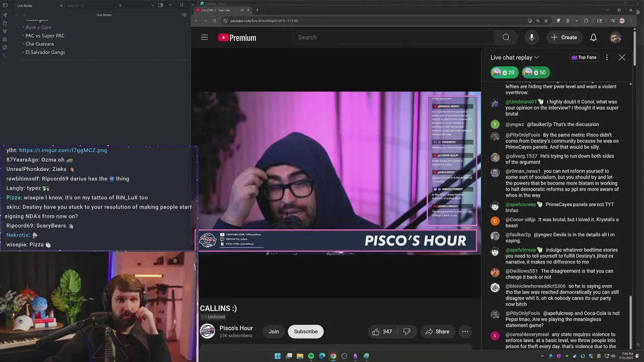Click the @Unobruno01 chat username
Screen dimensions: 644x362
pyautogui.click(x=521, y=102)
